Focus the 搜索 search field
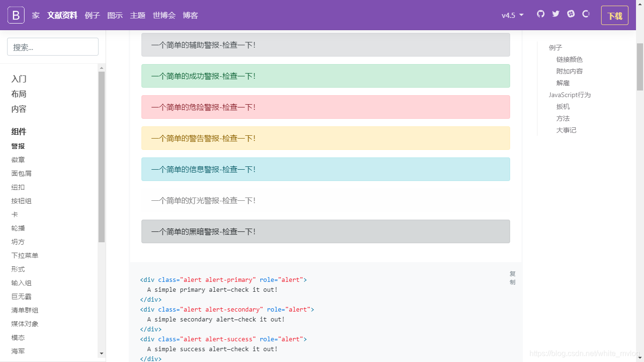 53,47
